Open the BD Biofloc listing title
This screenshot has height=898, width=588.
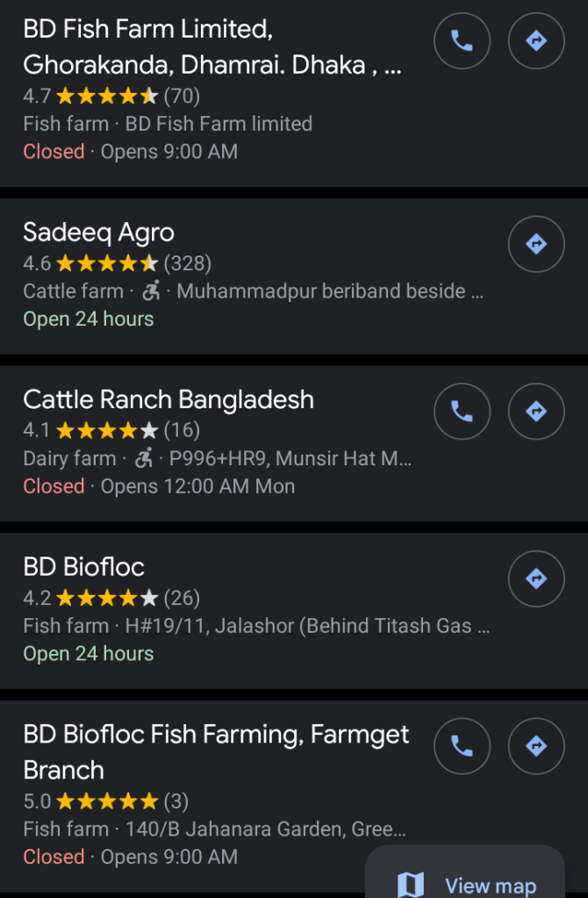(x=84, y=566)
